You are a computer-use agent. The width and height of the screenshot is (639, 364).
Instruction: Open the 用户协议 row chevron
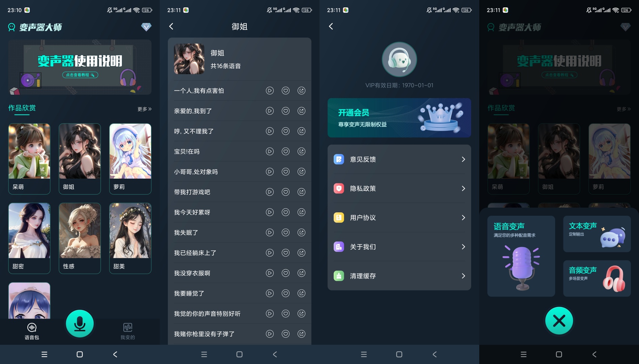463,218
